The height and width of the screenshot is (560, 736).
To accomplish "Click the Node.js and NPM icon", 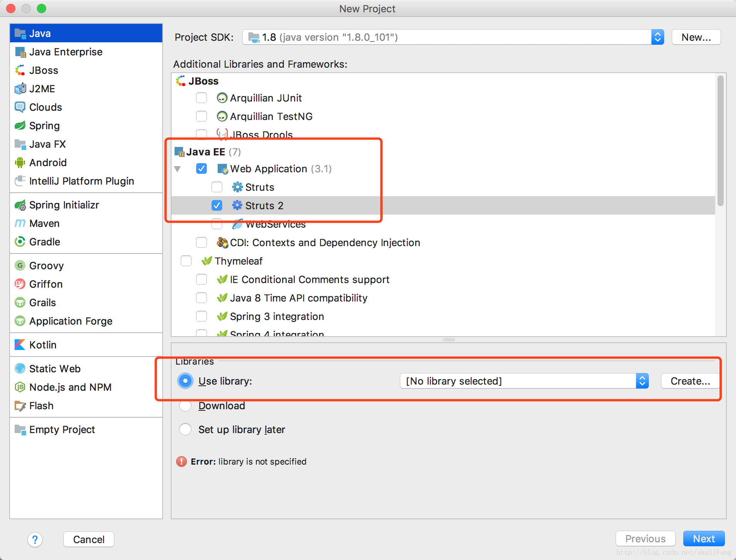I will [20, 387].
